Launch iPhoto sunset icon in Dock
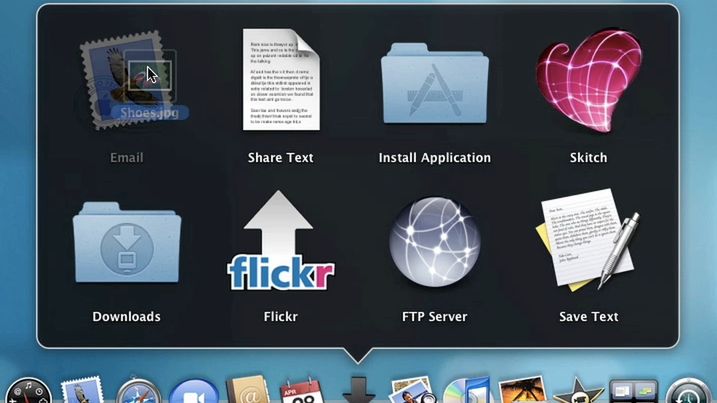 tap(522, 390)
